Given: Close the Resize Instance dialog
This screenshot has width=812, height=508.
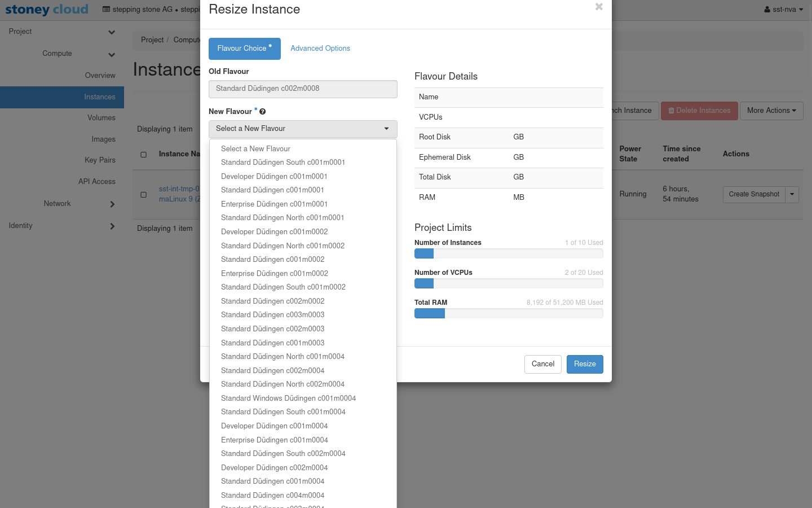Looking at the screenshot, I should [599, 7].
